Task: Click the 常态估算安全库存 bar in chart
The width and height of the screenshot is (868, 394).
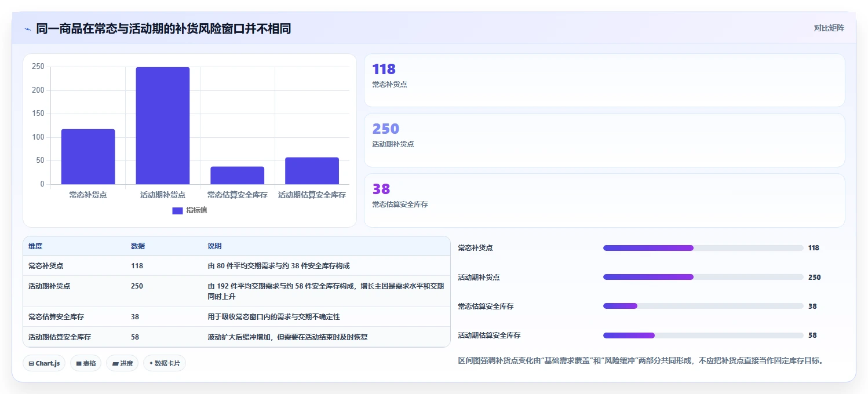Action: pos(238,176)
